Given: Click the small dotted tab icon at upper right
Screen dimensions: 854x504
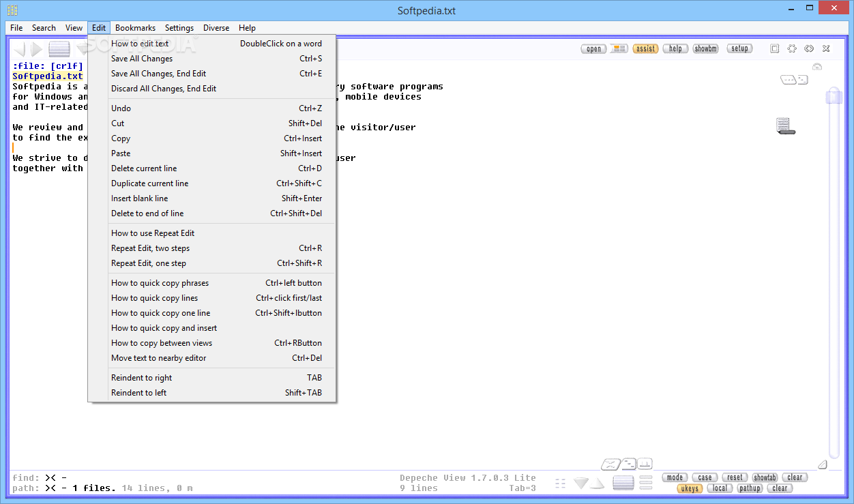Looking at the screenshot, I should 803,80.
